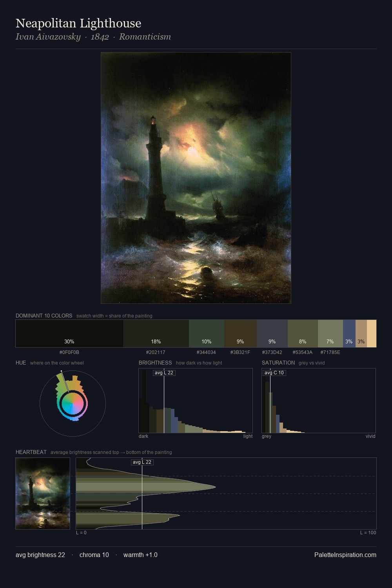Click the avg C 10 label
Screen dimensions: 392x588
[x=274, y=373]
